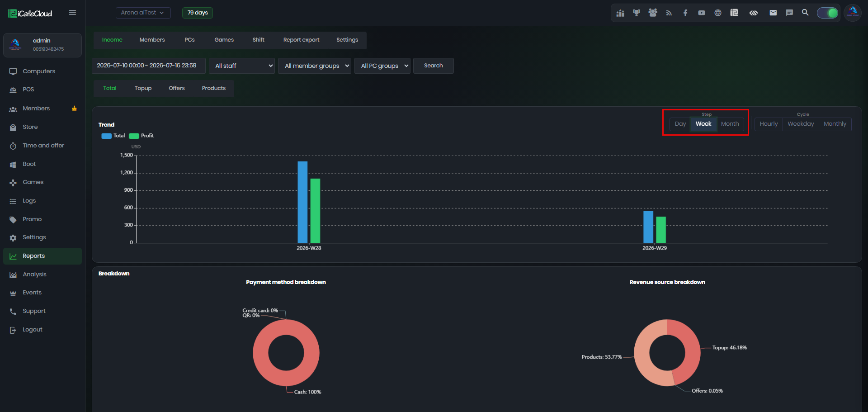Select the Day step option
This screenshot has width=868, height=412.
click(680, 124)
